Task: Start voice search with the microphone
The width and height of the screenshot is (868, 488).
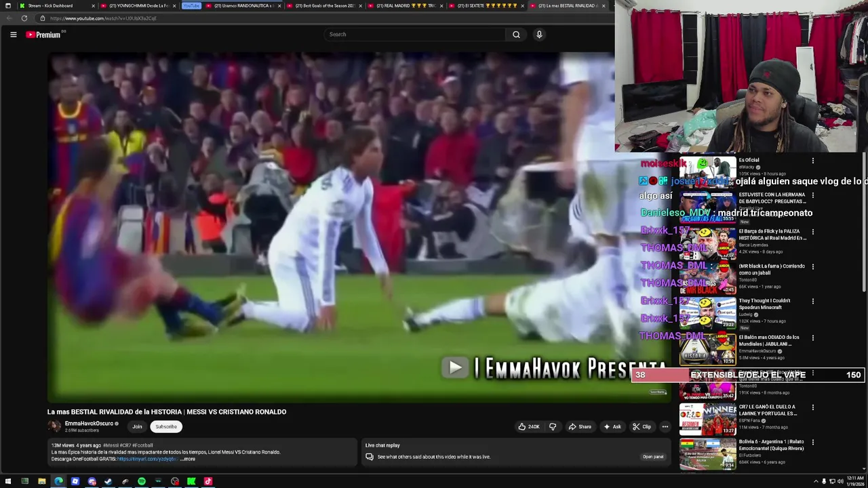Action: (x=539, y=35)
